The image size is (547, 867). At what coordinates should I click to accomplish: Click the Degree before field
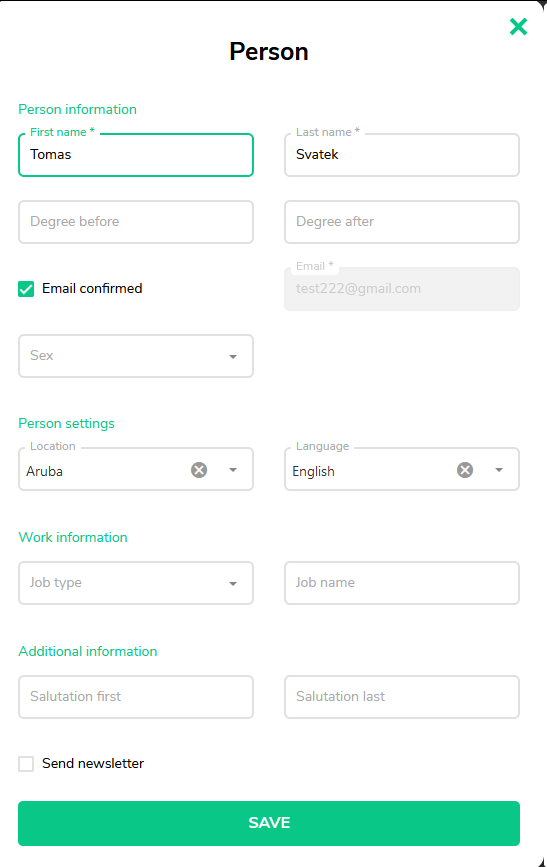coord(136,222)
